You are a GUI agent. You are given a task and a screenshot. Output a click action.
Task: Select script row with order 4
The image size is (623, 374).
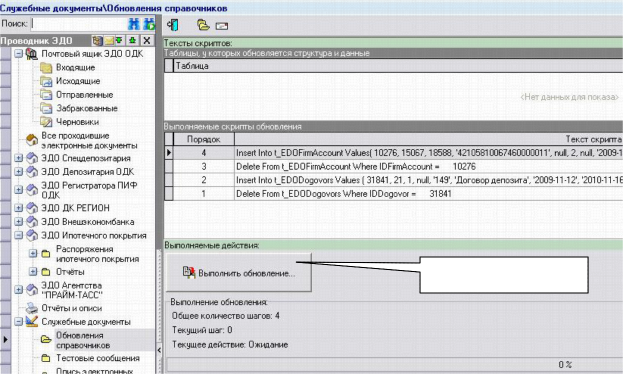(x=393, y=153)
